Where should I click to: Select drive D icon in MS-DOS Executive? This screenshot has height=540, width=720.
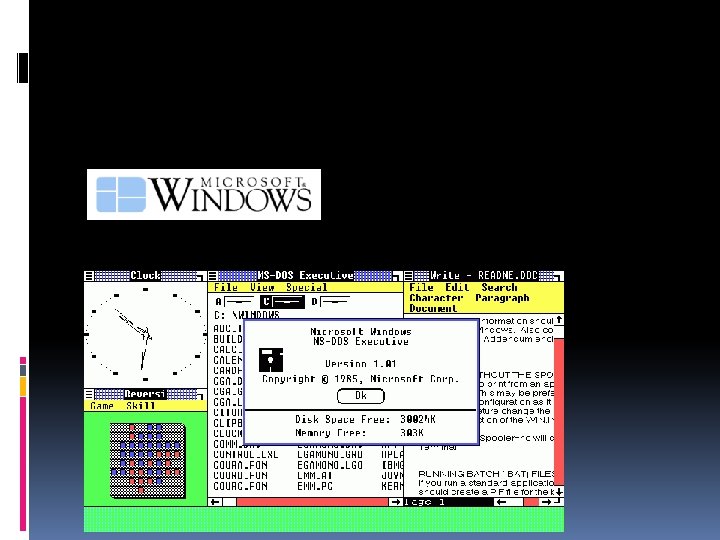point(330,302)
